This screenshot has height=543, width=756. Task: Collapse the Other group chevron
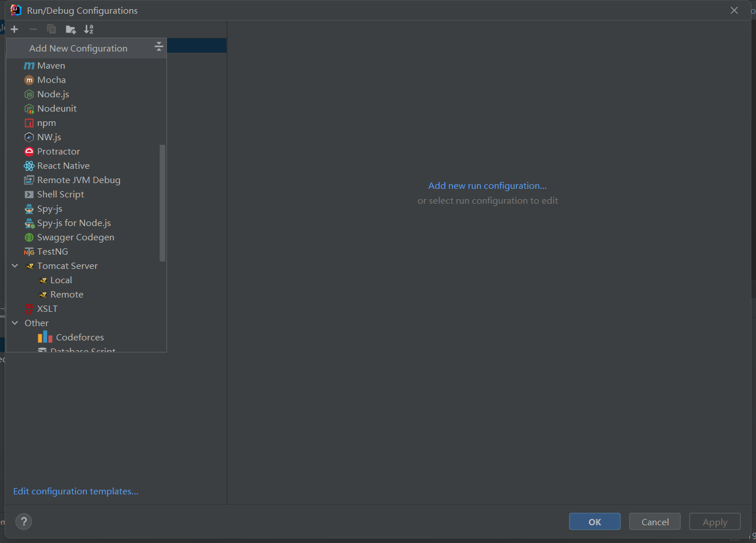(15, 323)
